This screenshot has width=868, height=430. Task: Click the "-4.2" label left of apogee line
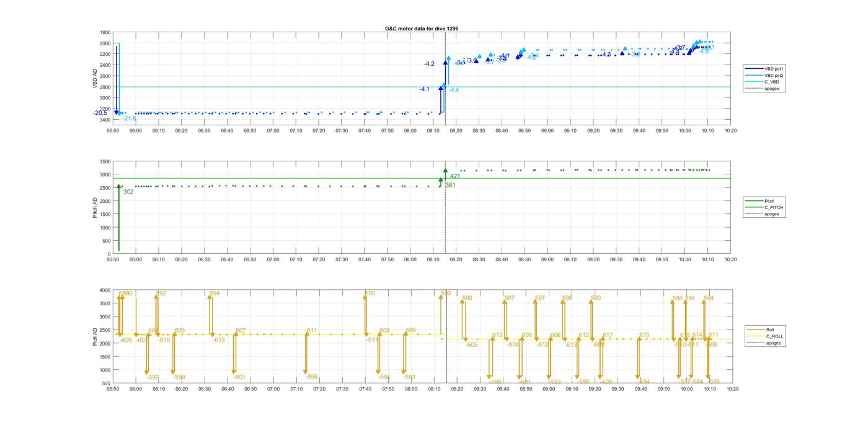(x=430, y=64)
